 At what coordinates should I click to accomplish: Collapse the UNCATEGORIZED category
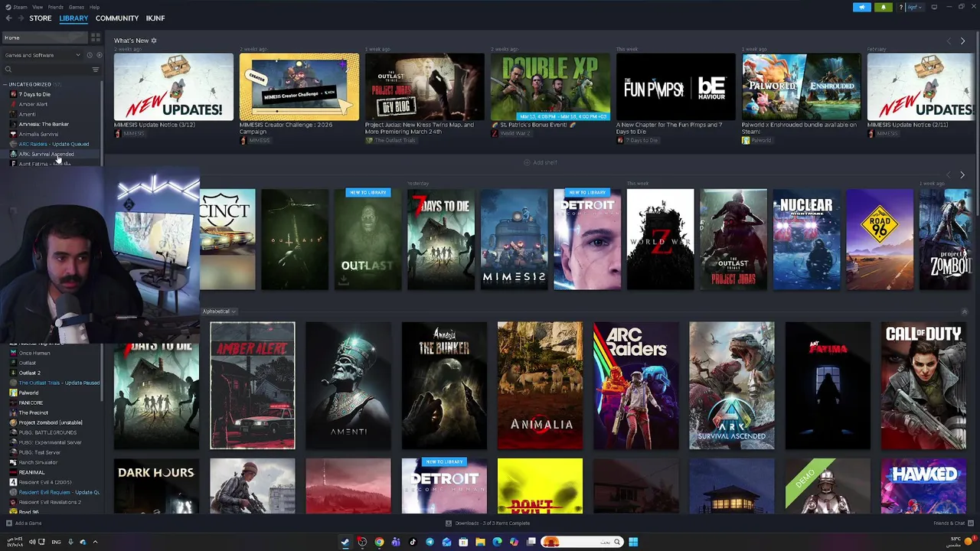coord(6,84)
